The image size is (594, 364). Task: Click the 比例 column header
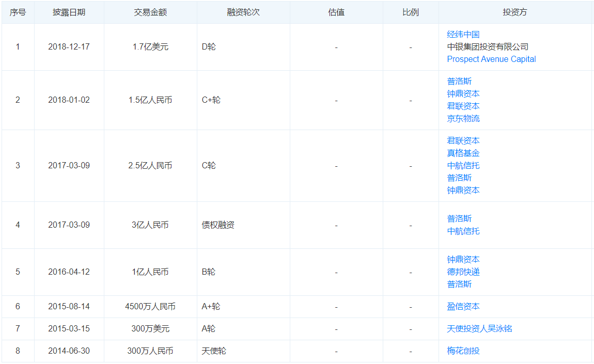(x=411, y=12)
